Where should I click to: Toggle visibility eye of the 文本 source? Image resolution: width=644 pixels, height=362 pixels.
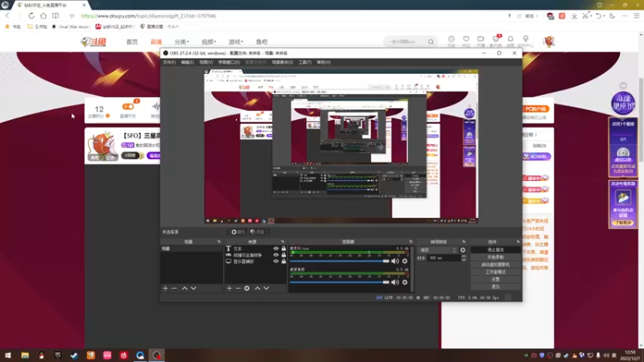pyautogui.click(x=276, y=249)
